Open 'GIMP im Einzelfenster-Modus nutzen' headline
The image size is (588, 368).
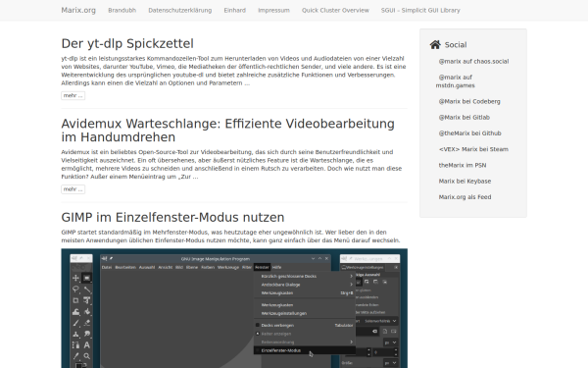click(172, 218)
